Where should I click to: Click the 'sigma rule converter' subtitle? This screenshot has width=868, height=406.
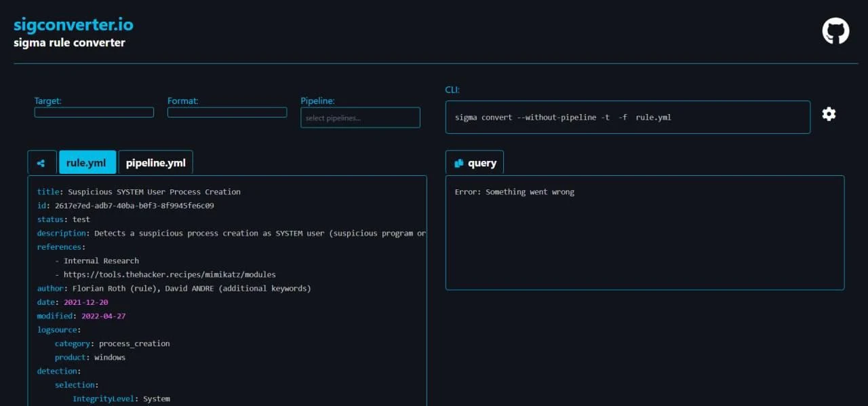point(69,43)
